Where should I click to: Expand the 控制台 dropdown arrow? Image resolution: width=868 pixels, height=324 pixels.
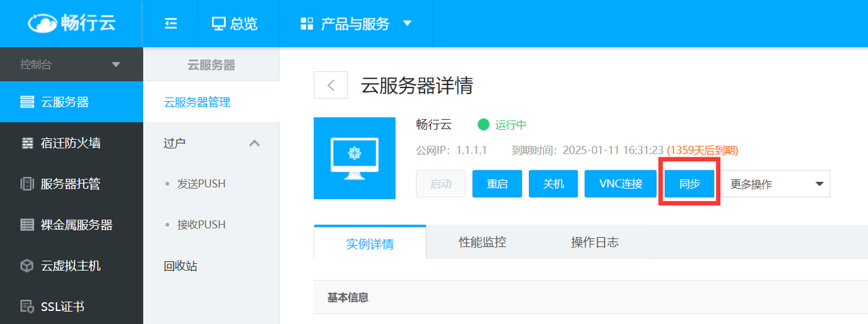[117, 64]
